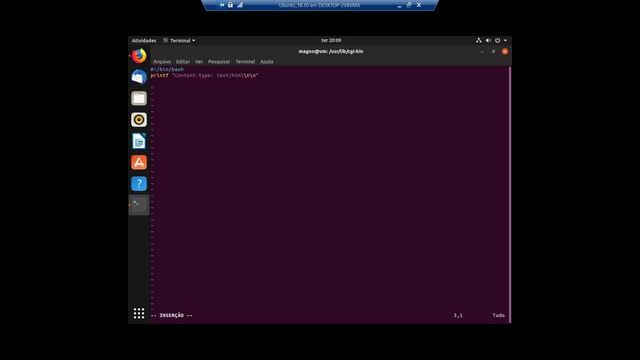Click the terminal vertical scrollbar
Image resolution: width=640 pixels, height=360 pixels.
pos(510,195)
